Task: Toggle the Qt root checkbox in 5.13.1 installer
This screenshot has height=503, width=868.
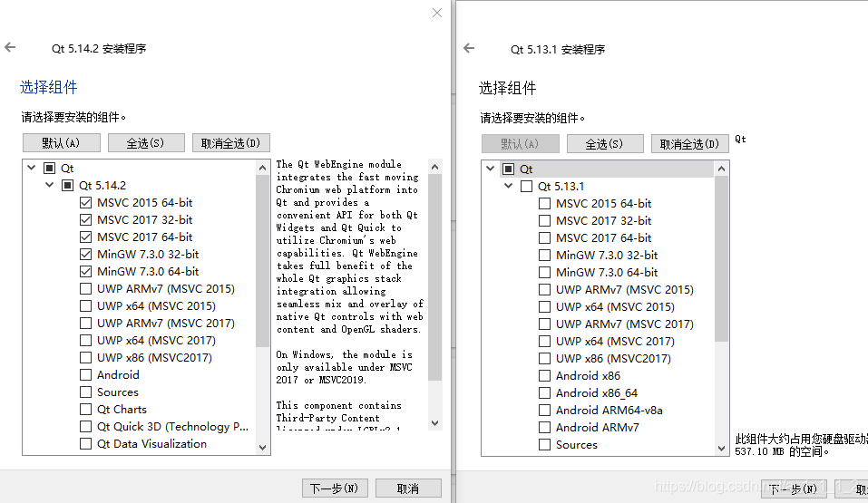Action: pyautogui.click(x=509, y=169)
